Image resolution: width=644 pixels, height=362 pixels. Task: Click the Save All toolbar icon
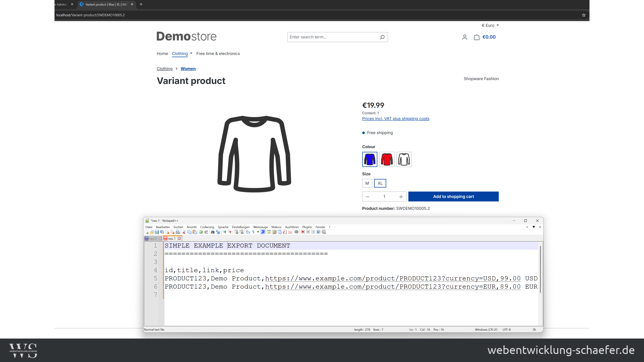(x=162, y=232)
